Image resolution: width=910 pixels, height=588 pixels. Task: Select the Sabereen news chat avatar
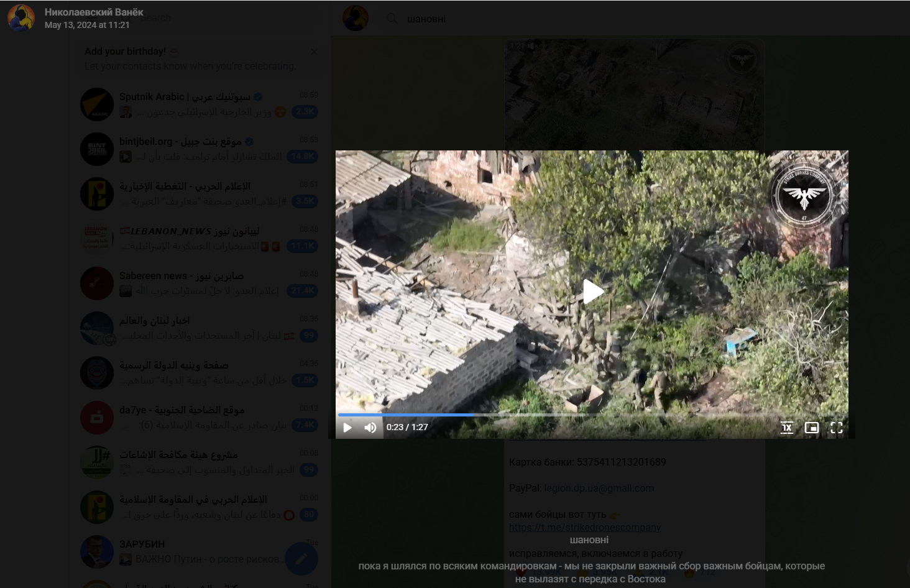97,283
